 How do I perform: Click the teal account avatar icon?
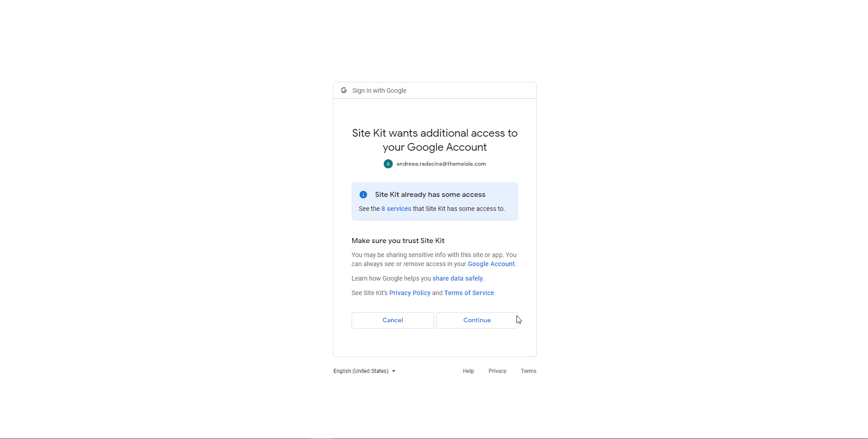(388, 164)
